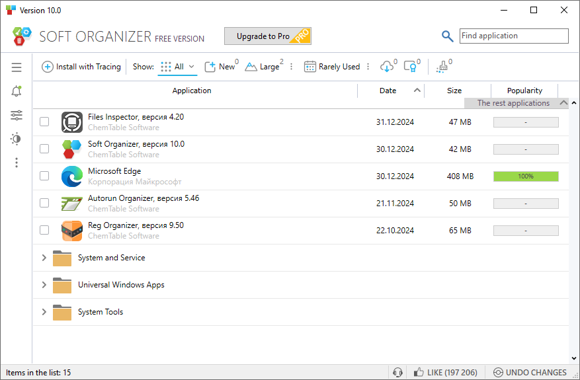
Task: Click the notifications bell icon
Action: 16,91
